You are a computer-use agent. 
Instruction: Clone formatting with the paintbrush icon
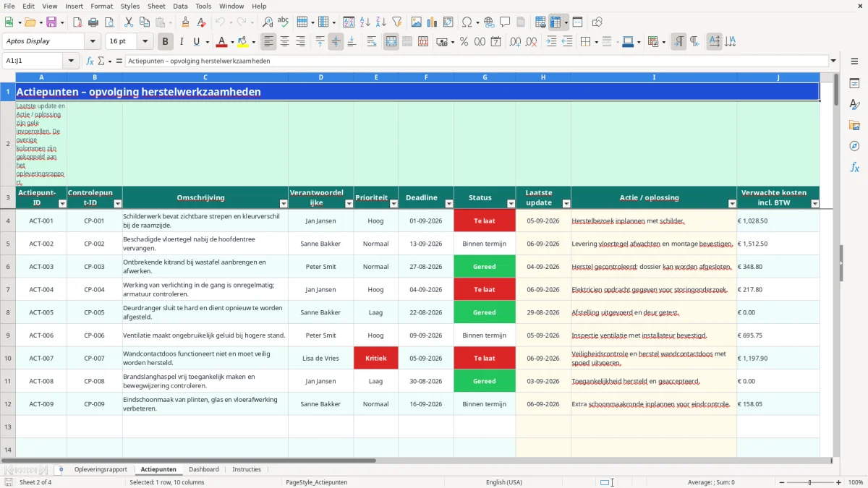185,22
